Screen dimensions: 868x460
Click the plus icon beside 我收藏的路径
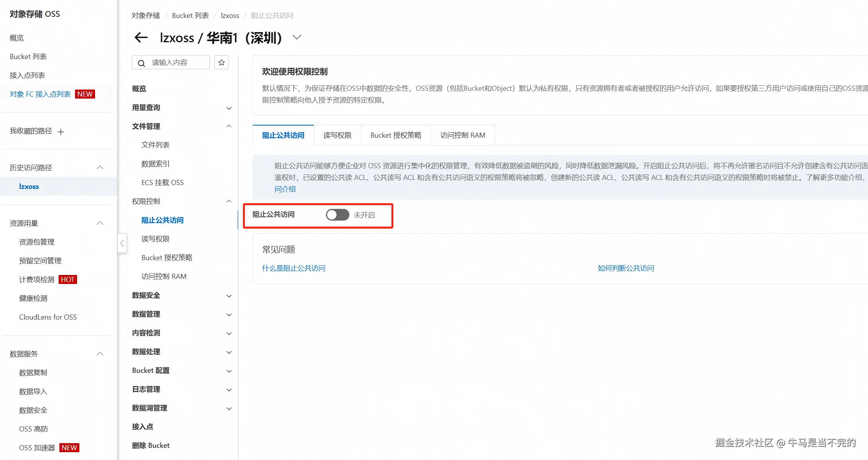point(61,132)
